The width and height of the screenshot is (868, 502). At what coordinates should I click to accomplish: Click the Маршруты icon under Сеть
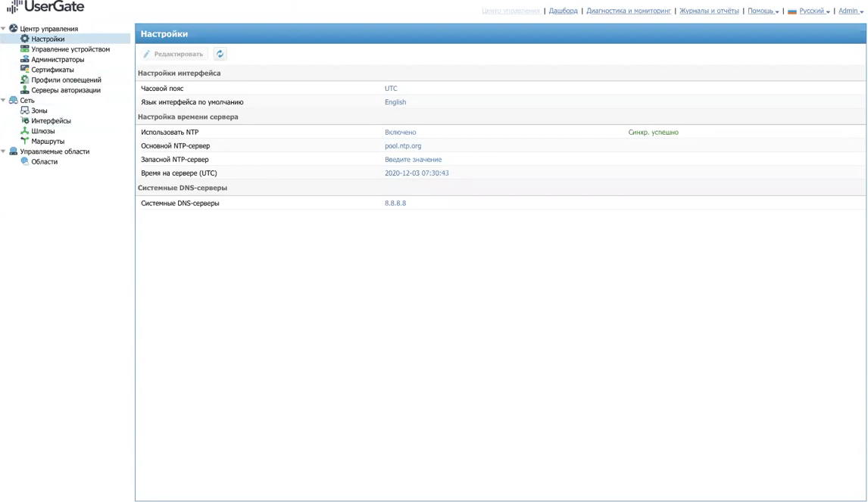point(24,141)
